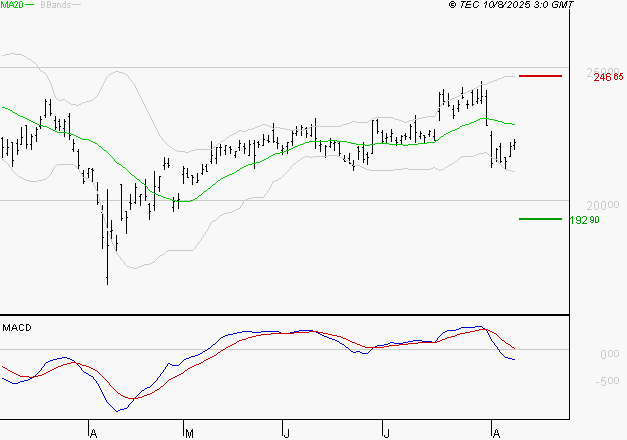Click the MACD -500 axis label
Screen dimensions: 627x440
(607, 381)
